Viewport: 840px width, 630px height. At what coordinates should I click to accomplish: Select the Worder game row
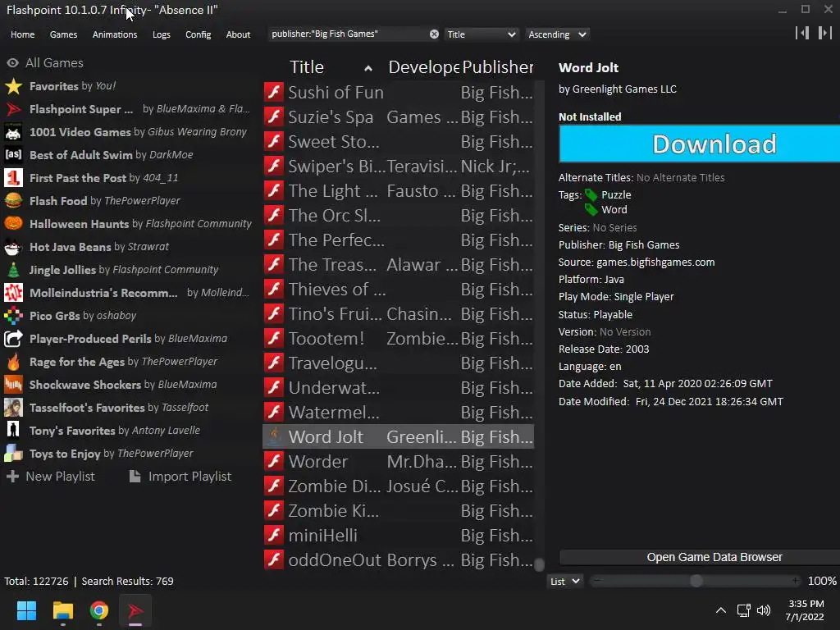click(x=399, y=461)
